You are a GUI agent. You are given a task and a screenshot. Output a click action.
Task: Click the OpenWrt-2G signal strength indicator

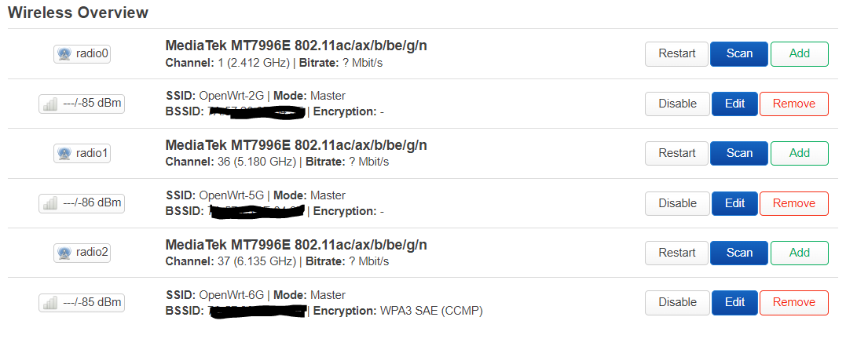82,104
